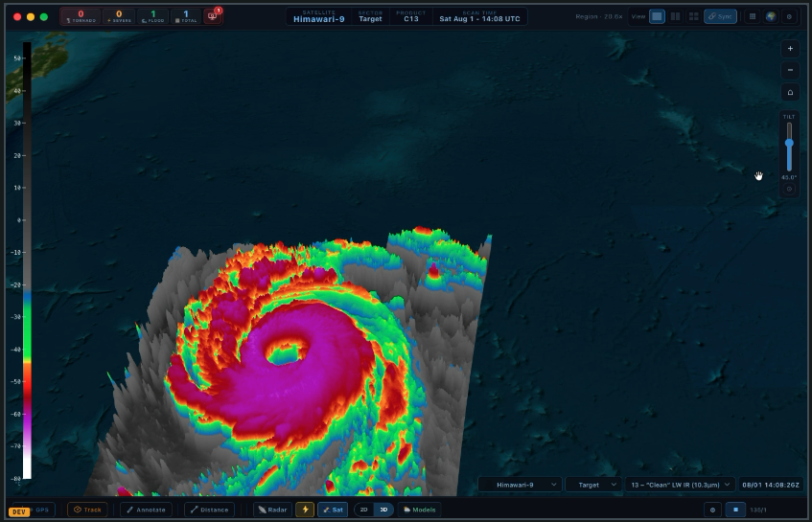Click the Product C13 header label
Screen dimensions: 812x522
click(411, 16)
